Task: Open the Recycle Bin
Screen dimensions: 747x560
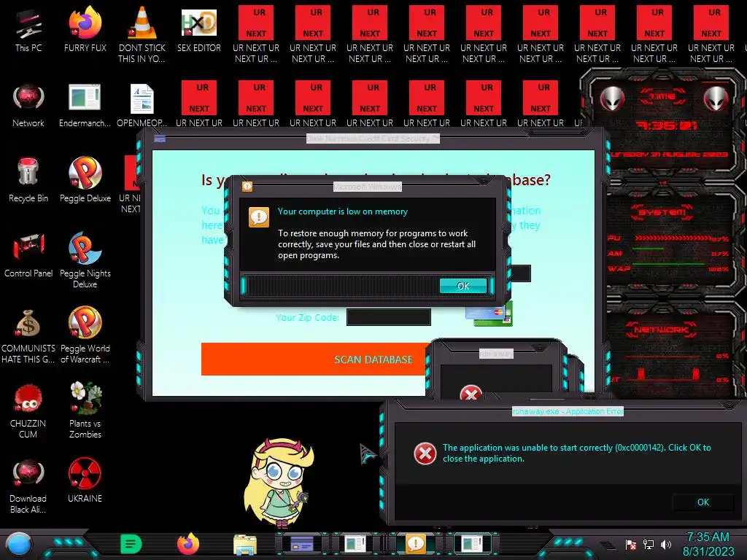Action: pyautogui.click(x=28, y=180)
